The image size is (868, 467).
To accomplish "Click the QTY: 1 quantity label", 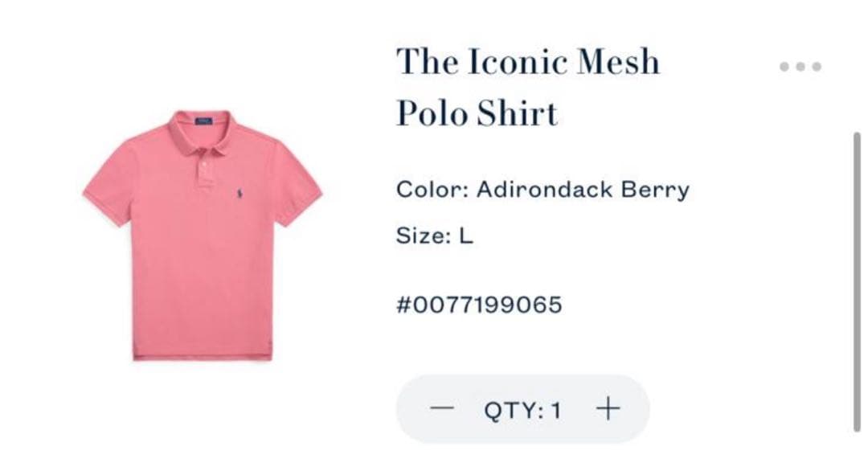I will coord(522,411).
